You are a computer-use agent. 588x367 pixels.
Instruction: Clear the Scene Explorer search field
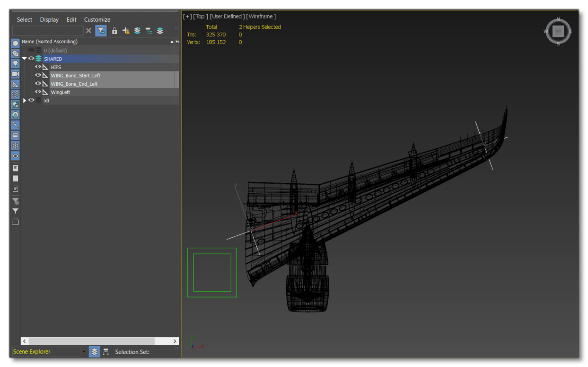point(88,30)
